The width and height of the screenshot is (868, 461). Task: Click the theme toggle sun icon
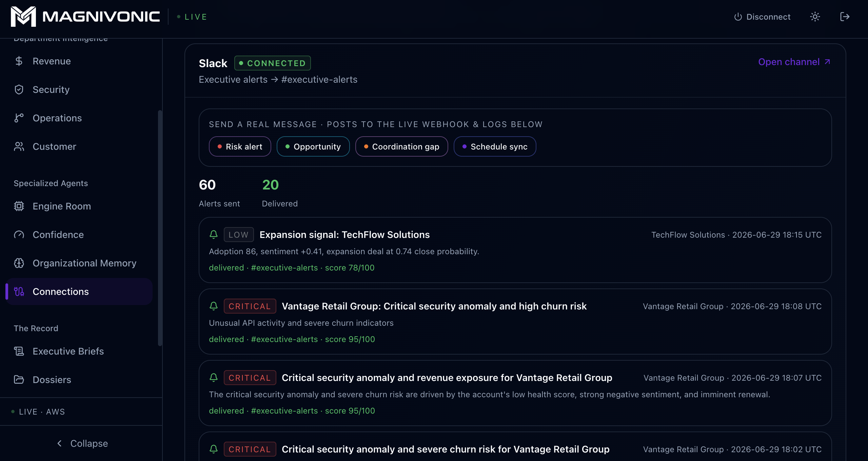[815, 17]
